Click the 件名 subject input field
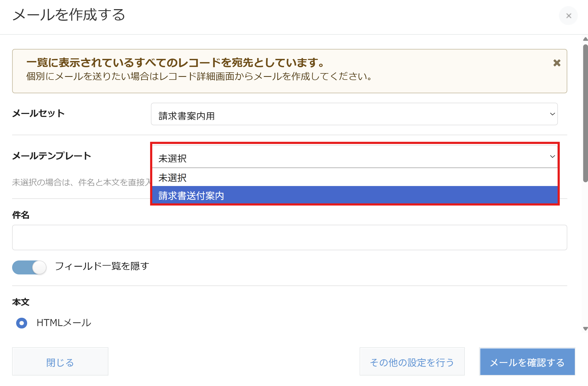This screenshot has height=386, width=588. point(289,238)
